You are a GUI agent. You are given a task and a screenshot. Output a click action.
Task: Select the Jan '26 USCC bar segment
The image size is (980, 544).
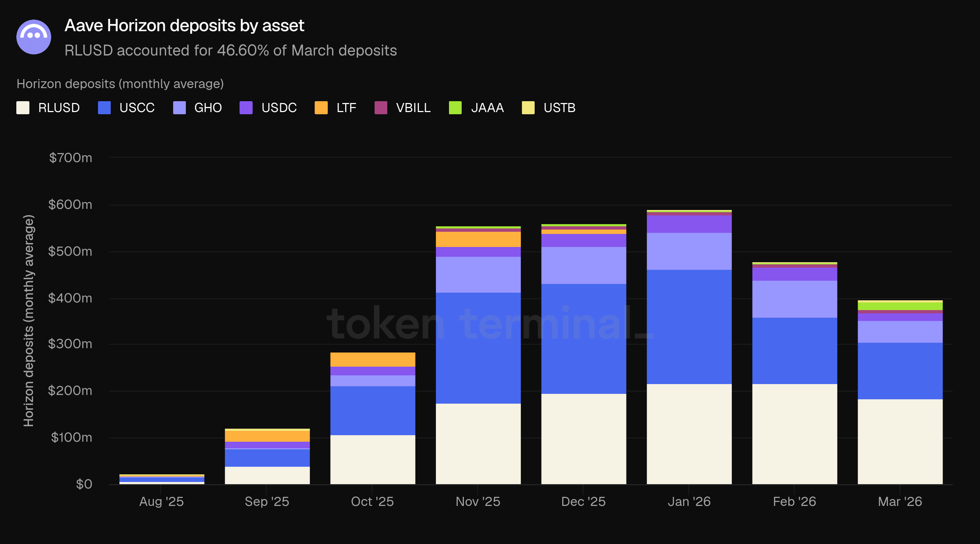(689, 327)
